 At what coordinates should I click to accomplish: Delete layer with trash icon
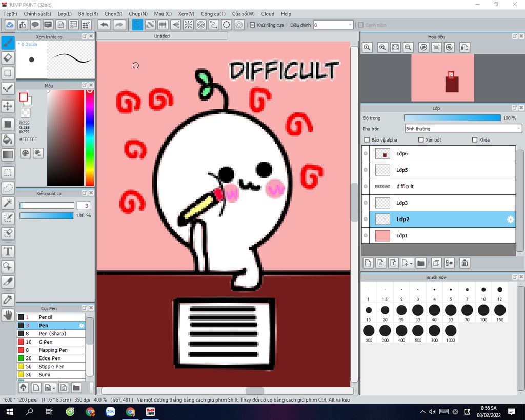(465, 263)
